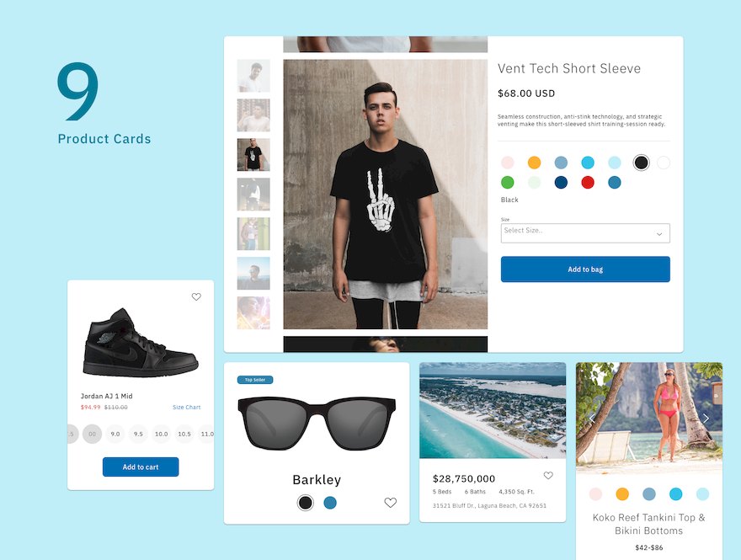
Task: Favorite the Jordan AJ 1 Mid shoe
Action: (196, 296)
